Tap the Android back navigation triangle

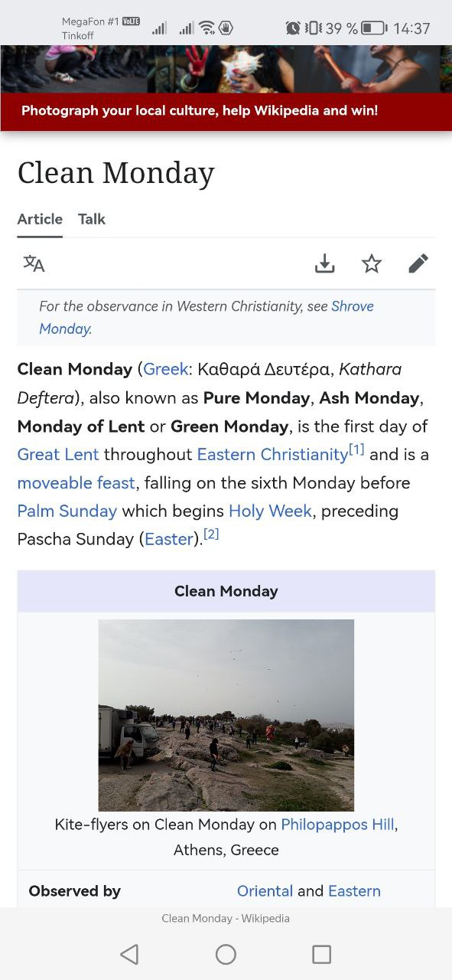[130, 954]
